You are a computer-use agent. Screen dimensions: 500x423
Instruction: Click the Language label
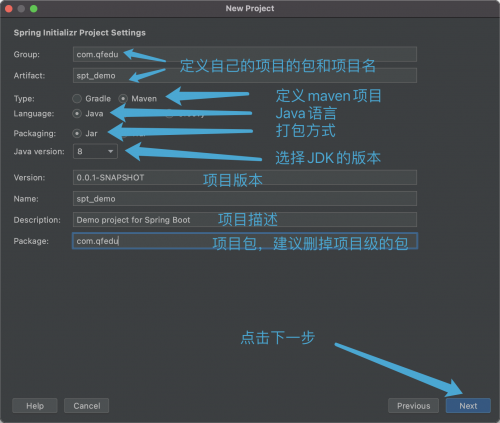tap(34, 114)
